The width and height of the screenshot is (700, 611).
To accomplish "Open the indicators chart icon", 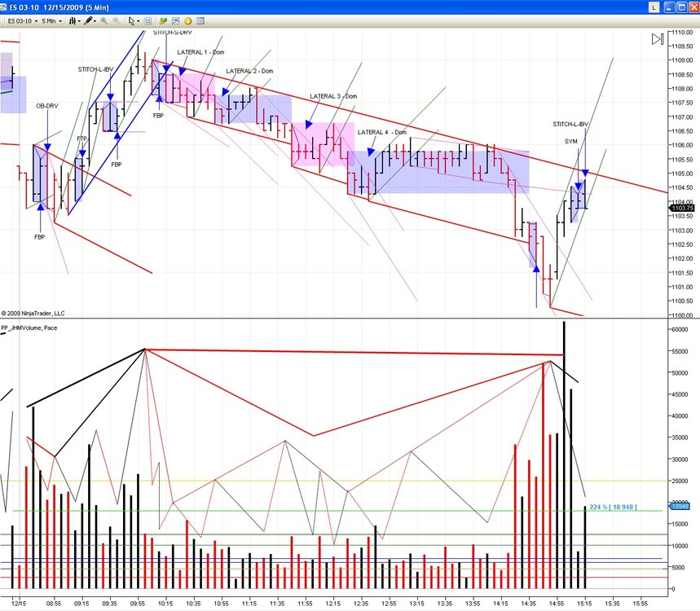I will click(x=175, y=21).
